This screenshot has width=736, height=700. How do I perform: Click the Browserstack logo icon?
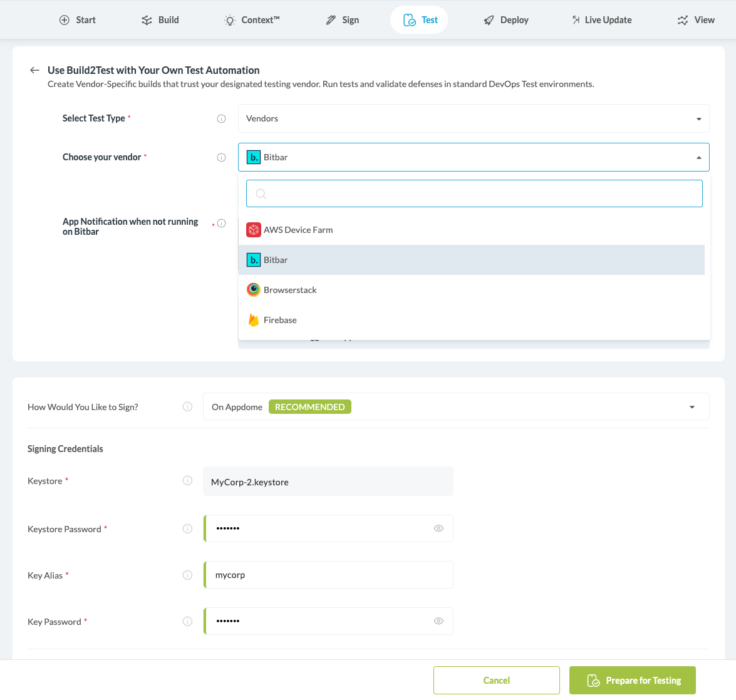pyautogui.click(x=254, y=290)
